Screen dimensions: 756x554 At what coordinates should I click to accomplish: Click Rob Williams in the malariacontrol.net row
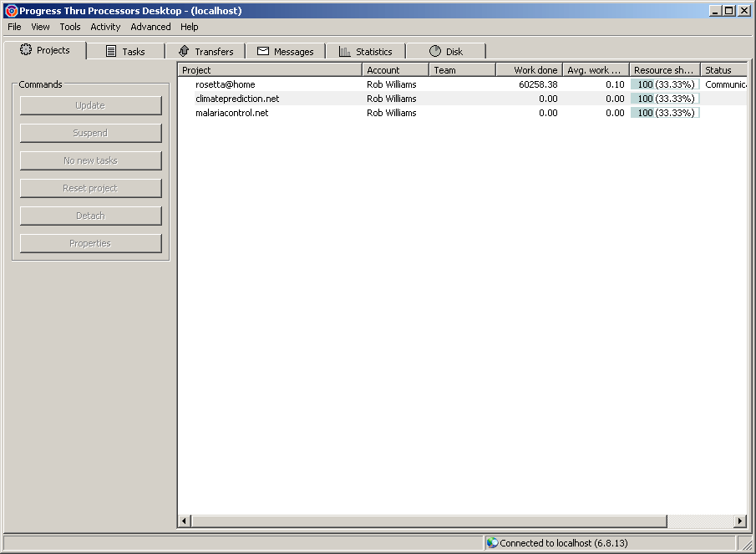(x=392, y=113)
